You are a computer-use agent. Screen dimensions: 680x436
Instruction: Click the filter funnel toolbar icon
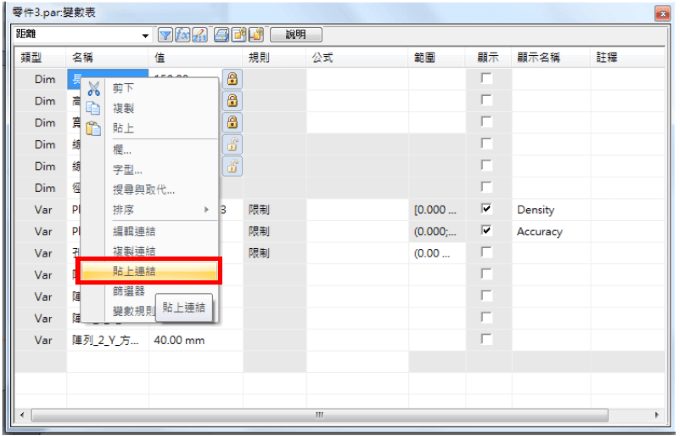(165, 35)
